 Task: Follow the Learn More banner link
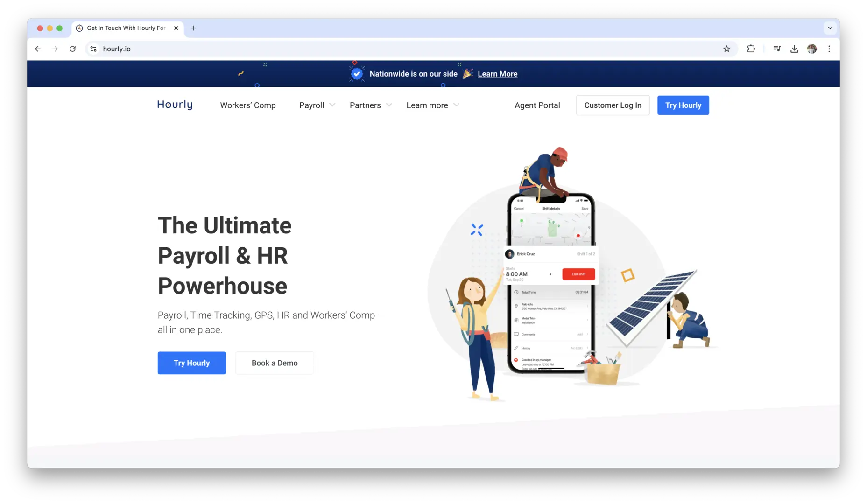tap(497, 74)
